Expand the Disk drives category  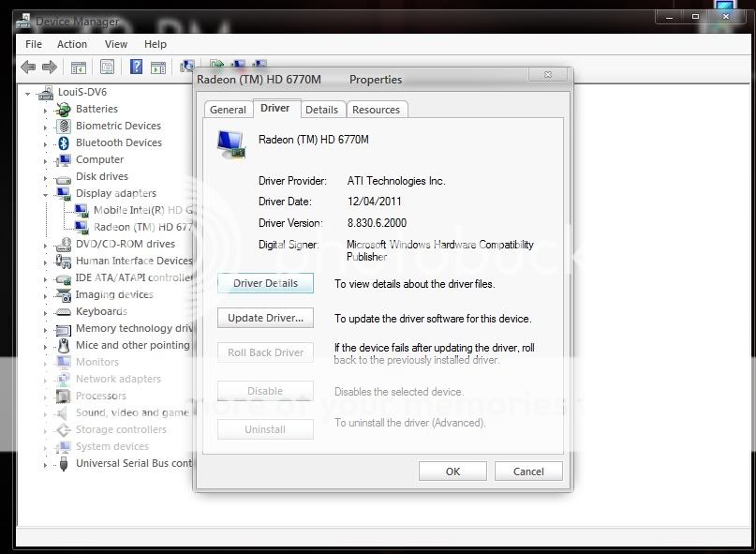(x=44, y=177)
